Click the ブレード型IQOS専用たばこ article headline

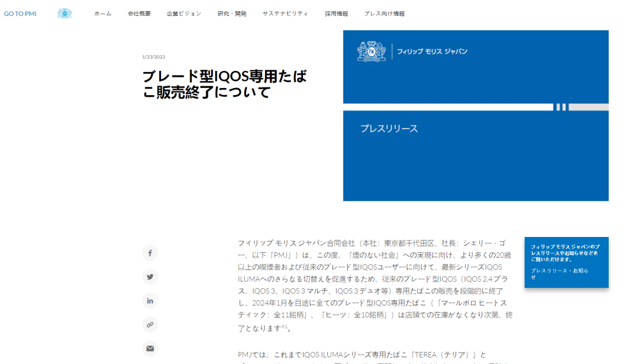click(x=224, y=84)
